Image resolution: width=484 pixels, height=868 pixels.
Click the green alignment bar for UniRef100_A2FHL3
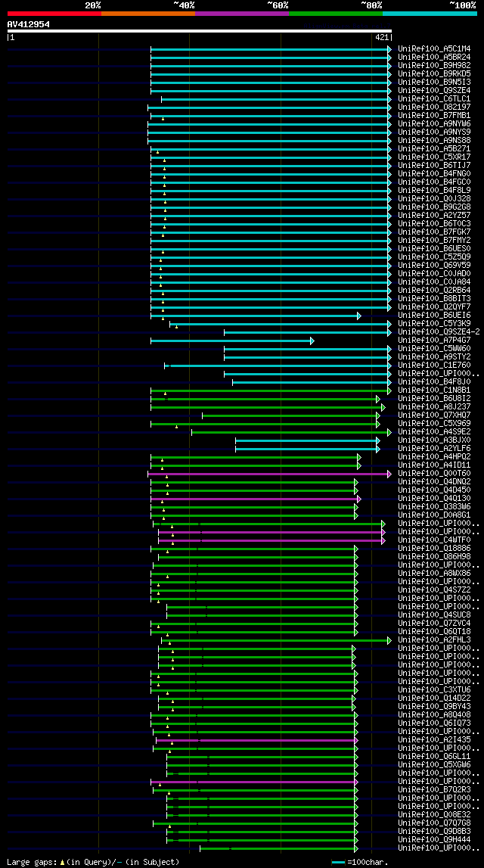pos(276,640)
